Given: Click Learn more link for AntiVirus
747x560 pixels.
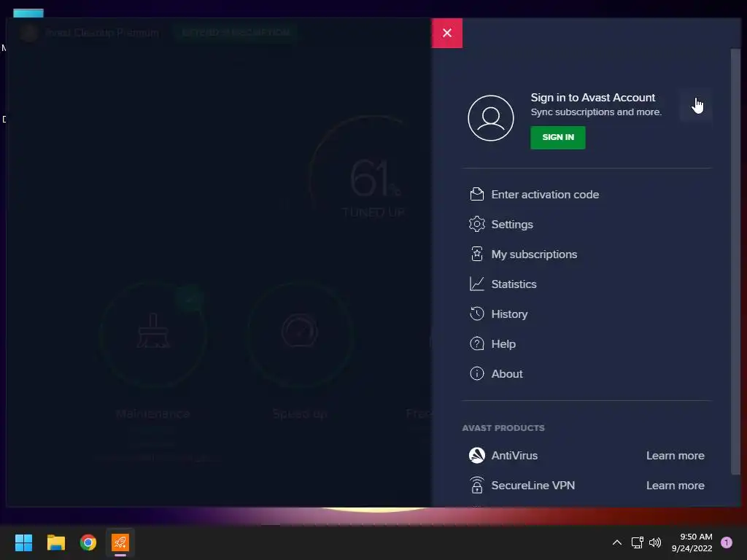Looking at the screenshot, I should pos(675,456).
